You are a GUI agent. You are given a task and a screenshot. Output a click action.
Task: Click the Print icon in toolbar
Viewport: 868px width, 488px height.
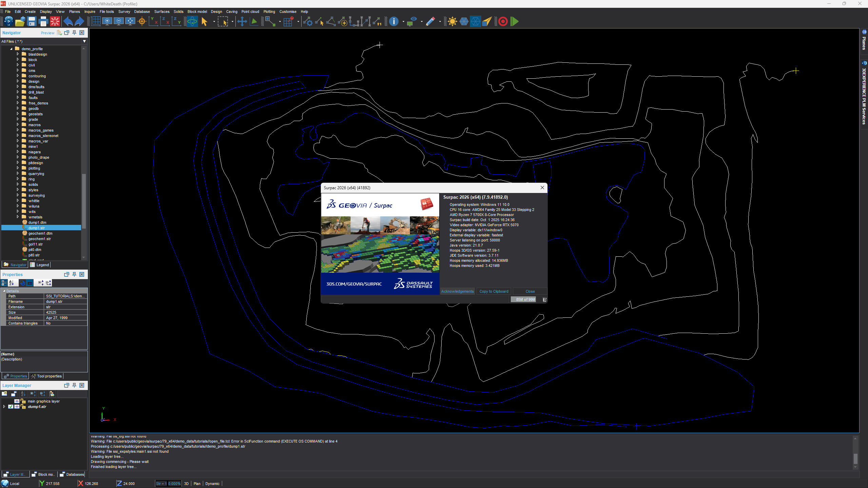click(x=43, y=21)
